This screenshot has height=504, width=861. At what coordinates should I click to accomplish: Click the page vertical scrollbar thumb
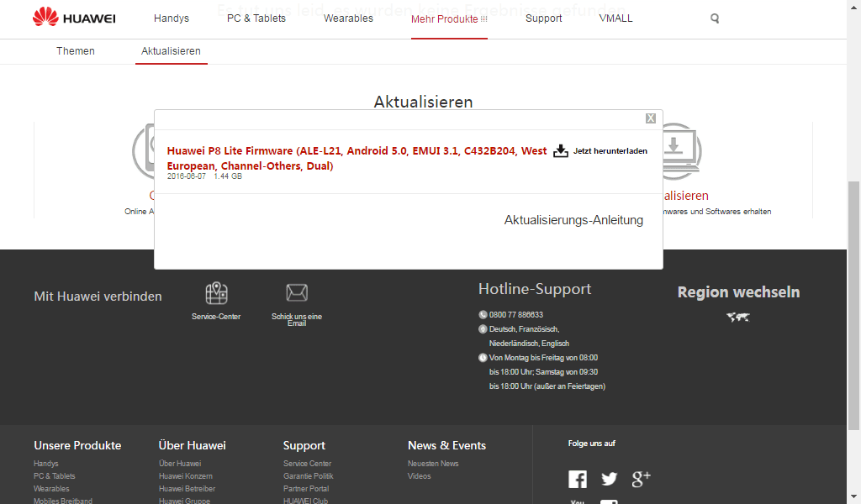coord(854,306)
